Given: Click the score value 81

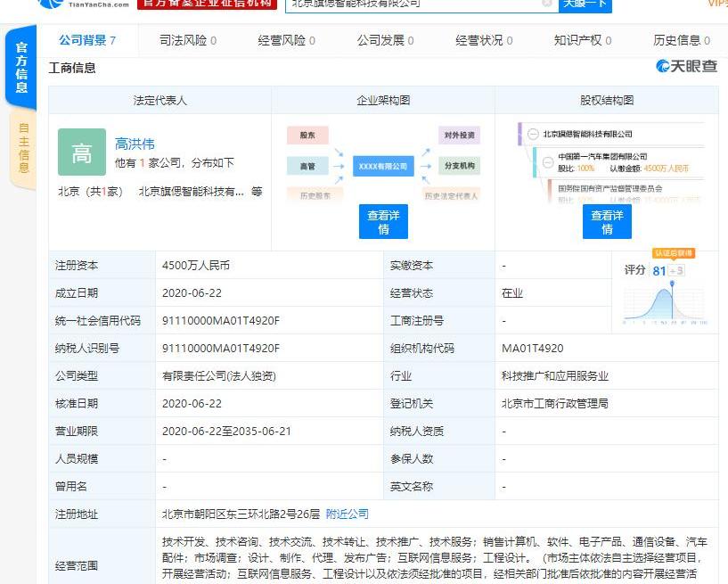Looking at the screenshot, I should [659, 271].
